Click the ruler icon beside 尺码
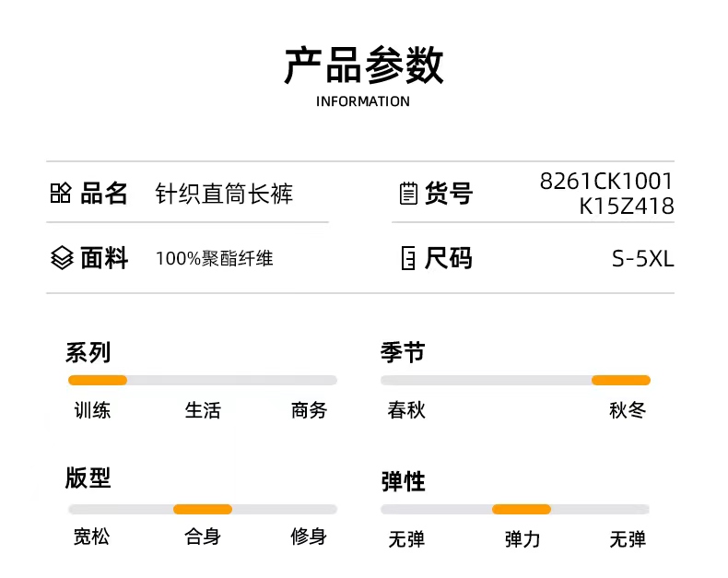The image size is (728, 578). (x=407, y=259)
